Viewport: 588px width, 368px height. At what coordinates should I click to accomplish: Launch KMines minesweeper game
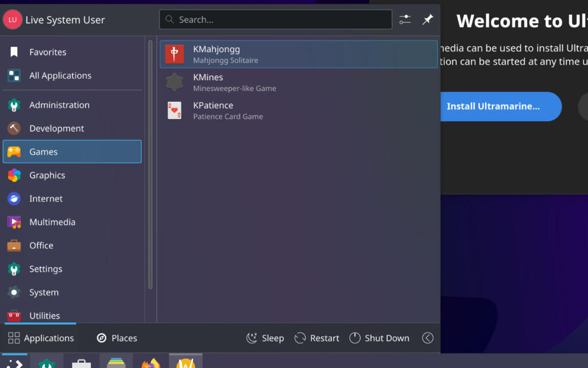coord(299,83)
